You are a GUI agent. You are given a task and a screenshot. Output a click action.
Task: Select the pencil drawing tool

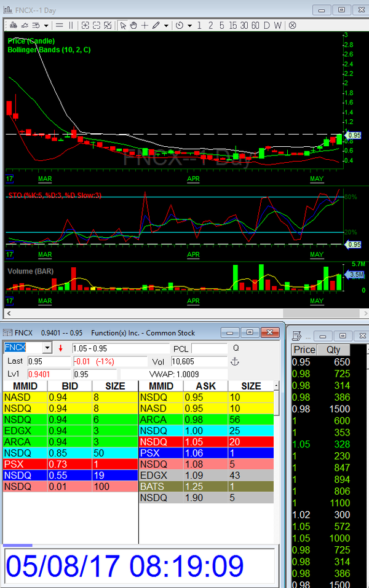(x=156, y=25)
